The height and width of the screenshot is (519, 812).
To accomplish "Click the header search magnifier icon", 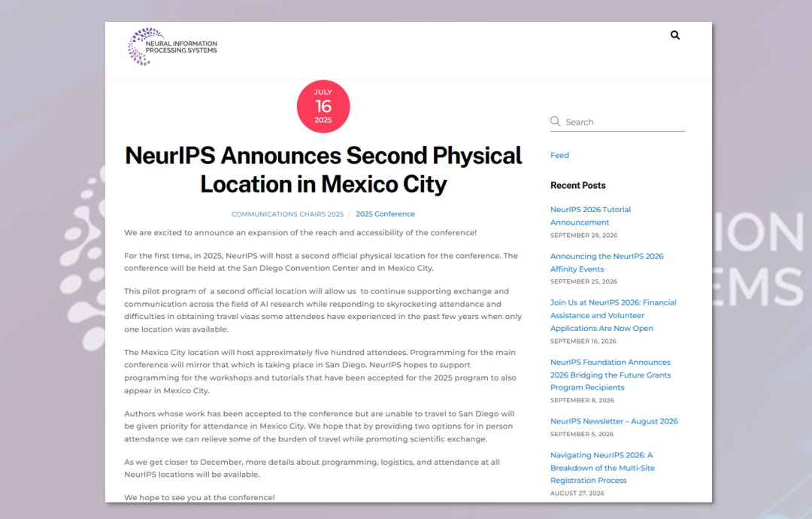I will 674,35.
